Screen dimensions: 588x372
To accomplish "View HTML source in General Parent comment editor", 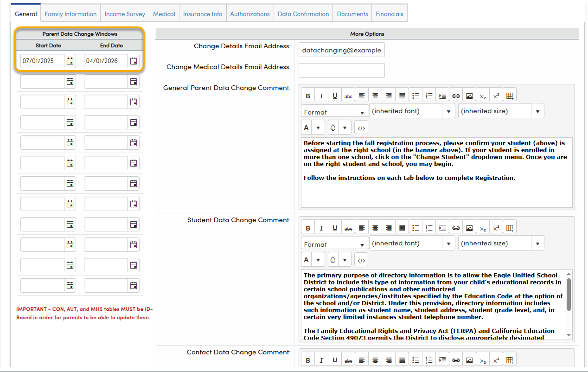I will pyautogui.click(x=362, y=128).
